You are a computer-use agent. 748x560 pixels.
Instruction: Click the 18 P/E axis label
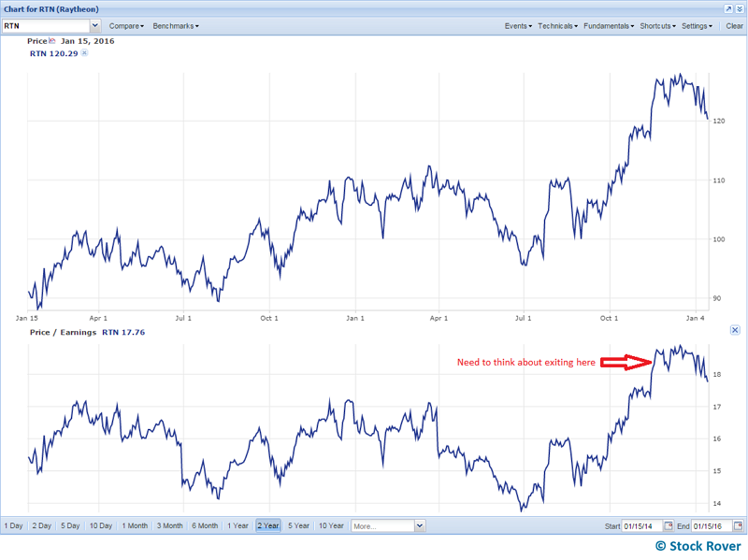717,375
